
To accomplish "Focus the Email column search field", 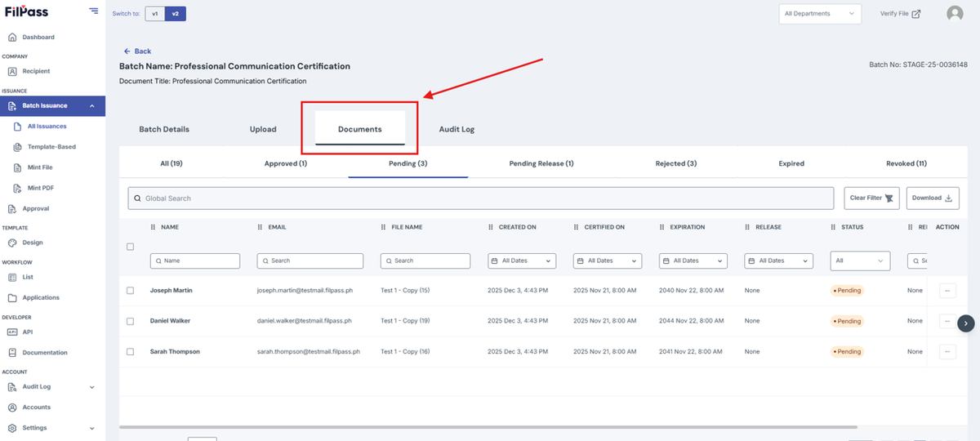I will click(310, 261).
